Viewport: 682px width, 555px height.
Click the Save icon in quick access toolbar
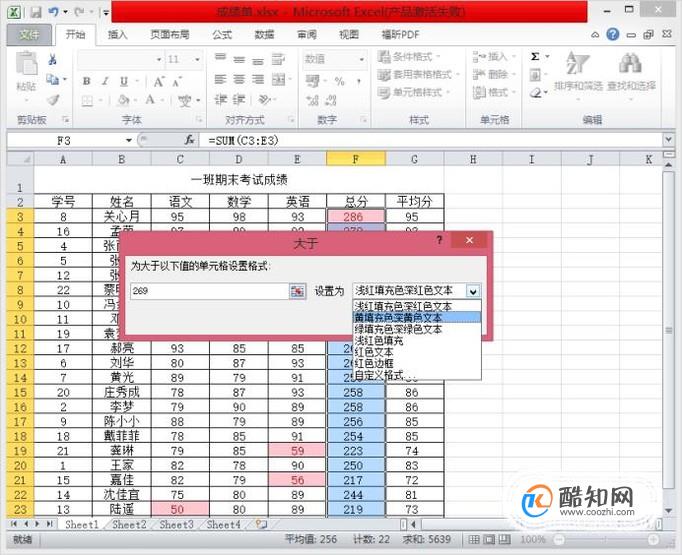(x=36, y=12)
